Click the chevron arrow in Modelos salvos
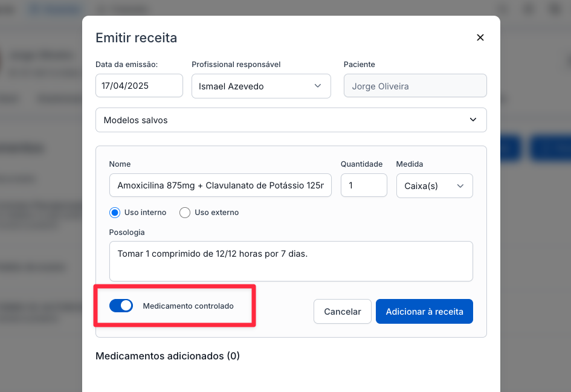This screenshot has width=571, height=392. pyautogui.click(x=473, y=120)
